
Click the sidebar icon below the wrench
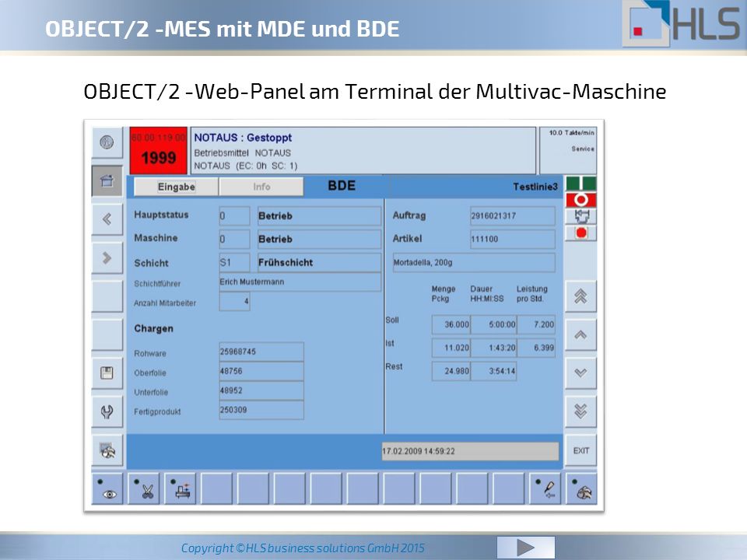click(107, 450)
